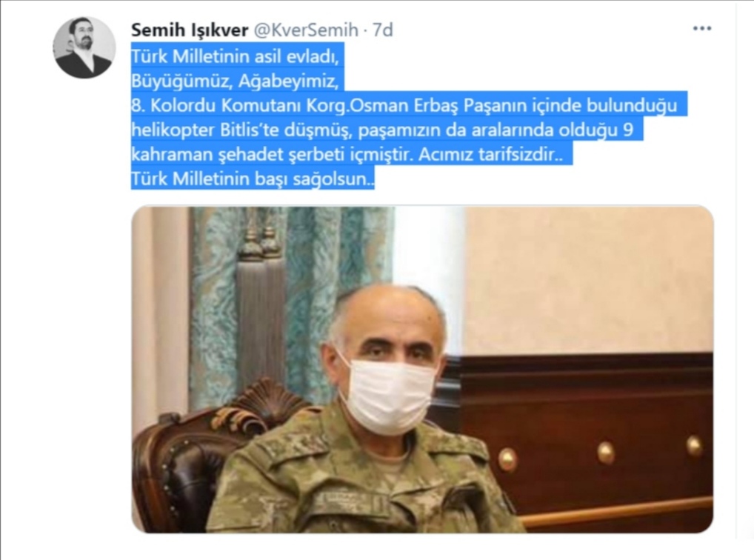Viewport: 754px width, 560px height.
Task: Click the words "8. Kolordu Komutanı"
Action: (x=217, y=105)
